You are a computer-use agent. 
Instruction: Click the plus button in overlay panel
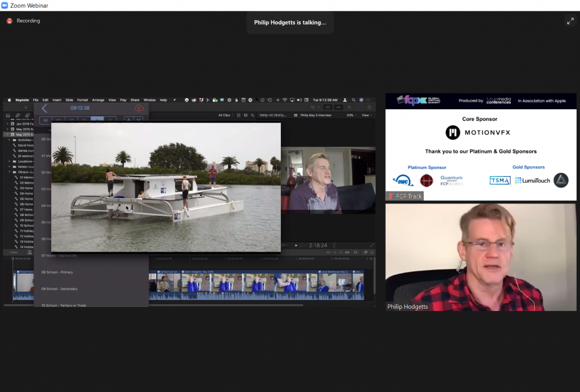128,120
